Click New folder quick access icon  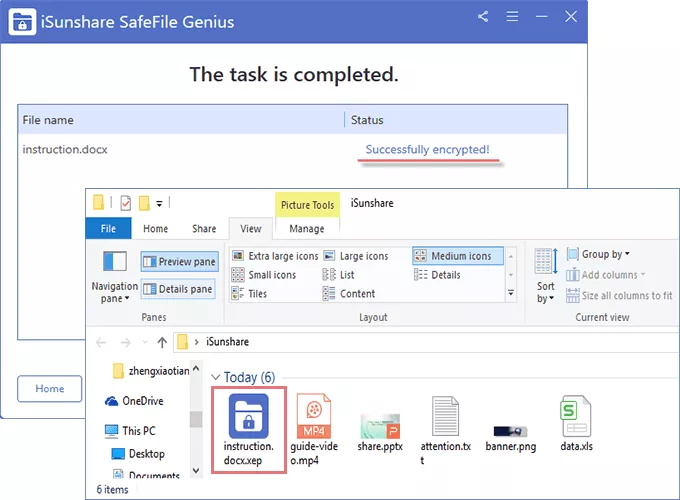pos(144,203)
